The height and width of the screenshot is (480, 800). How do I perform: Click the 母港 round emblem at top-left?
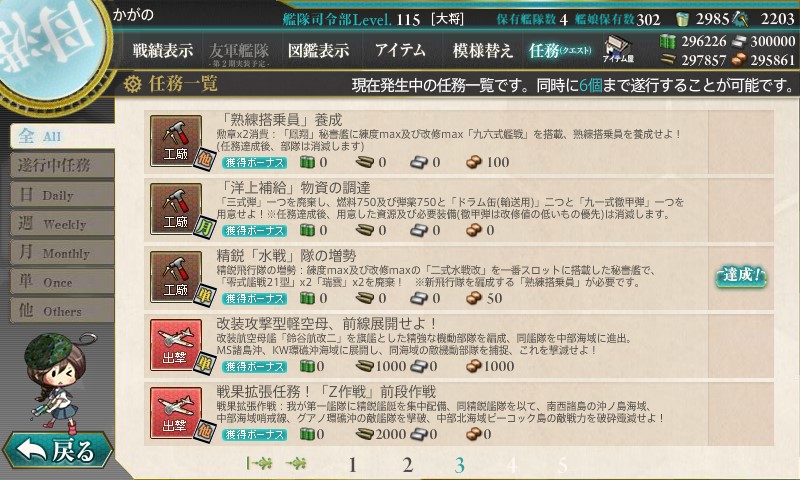click(50, 46)
